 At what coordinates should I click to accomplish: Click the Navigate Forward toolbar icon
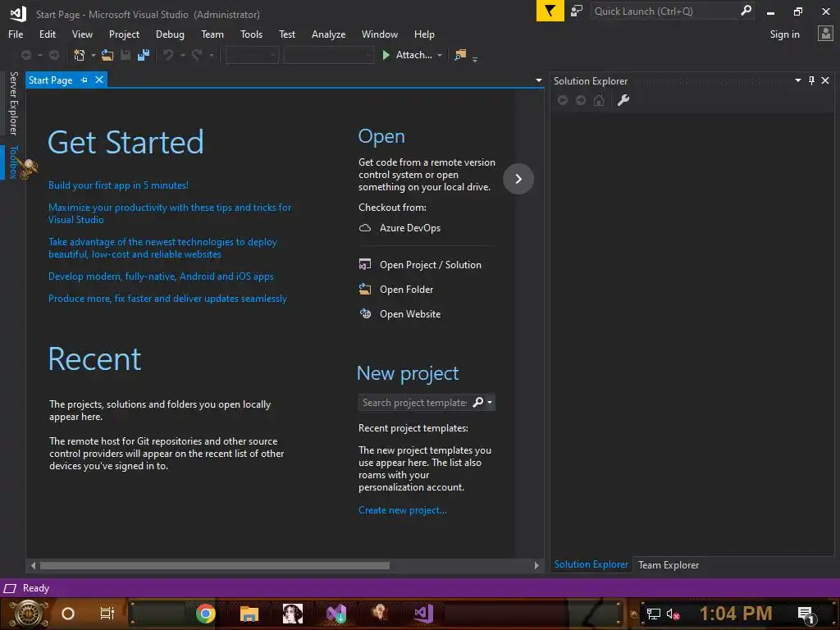pyautogui.click(x=54, y=55)
